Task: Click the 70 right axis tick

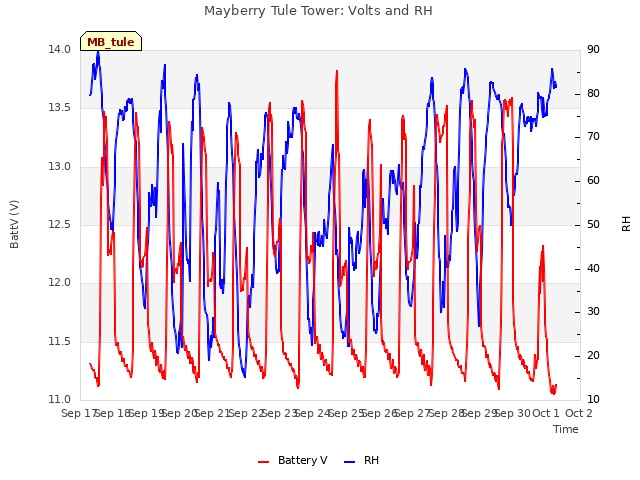Action: [x=593, y=137]
